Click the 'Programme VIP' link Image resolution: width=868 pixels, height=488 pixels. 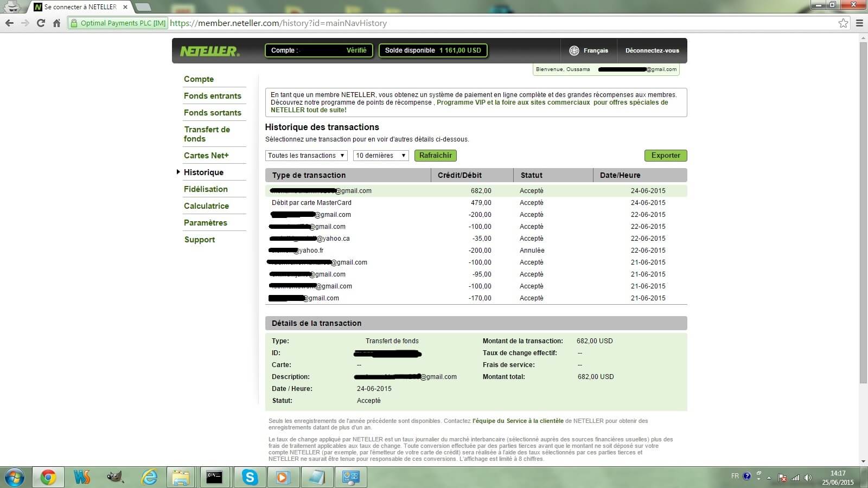click(461, 102)
